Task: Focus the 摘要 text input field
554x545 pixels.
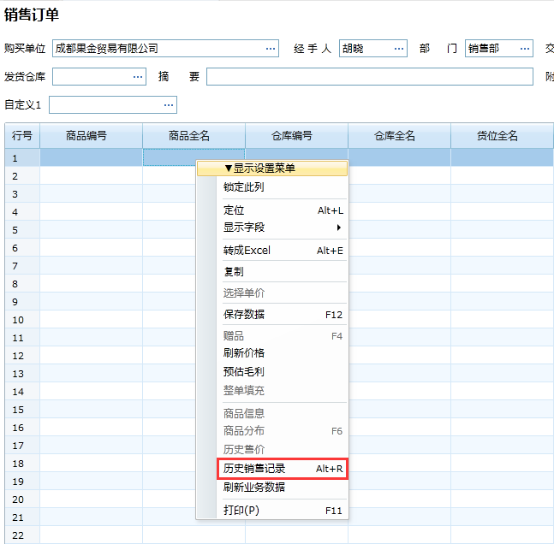Action: tap(370, 77)
